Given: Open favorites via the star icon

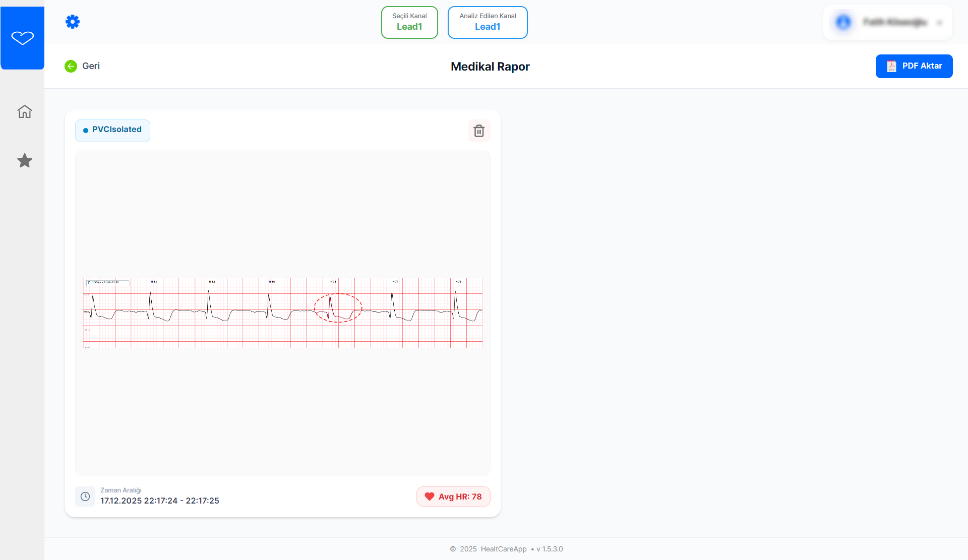Looking at the screenshot, I should click(x=25, y=161).
